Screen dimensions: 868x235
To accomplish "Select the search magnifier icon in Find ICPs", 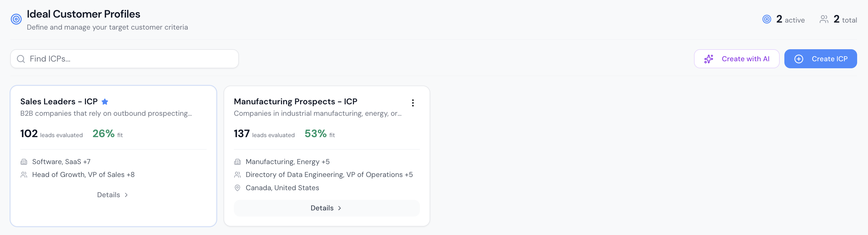I will click(x=21, y=59).
